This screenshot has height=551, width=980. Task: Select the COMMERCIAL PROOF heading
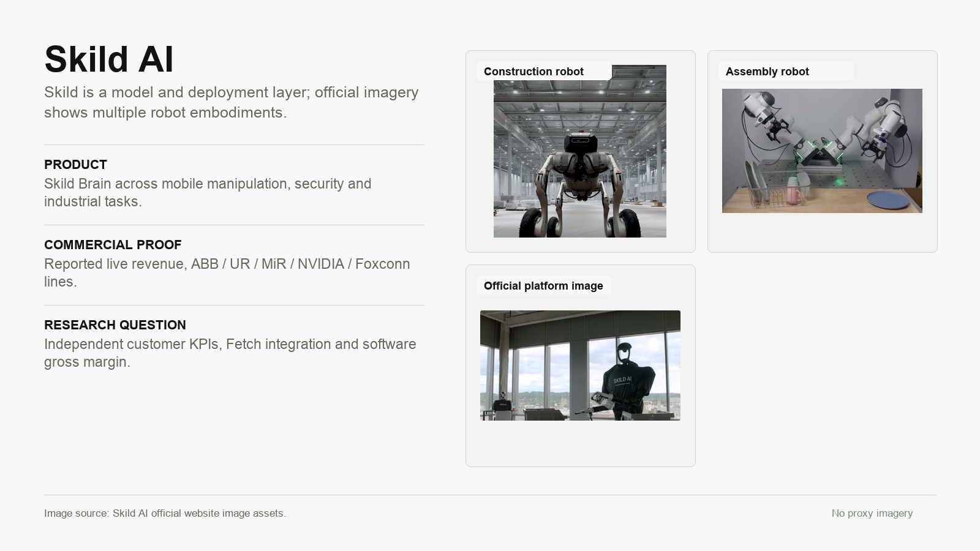pyautogui.click(x=113, y=245)
